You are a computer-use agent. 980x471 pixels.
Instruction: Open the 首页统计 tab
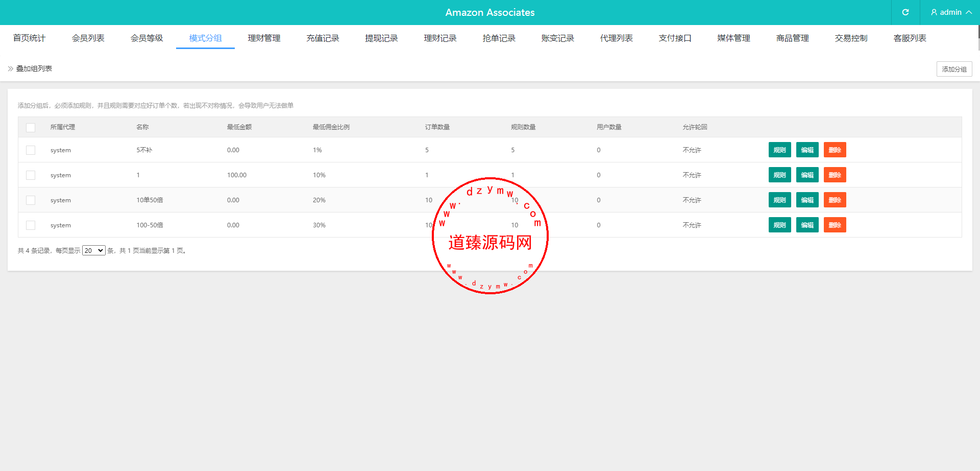point(29,38)
